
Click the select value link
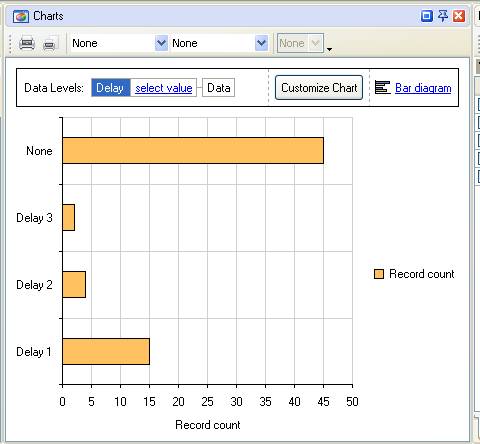coord(164,88)
